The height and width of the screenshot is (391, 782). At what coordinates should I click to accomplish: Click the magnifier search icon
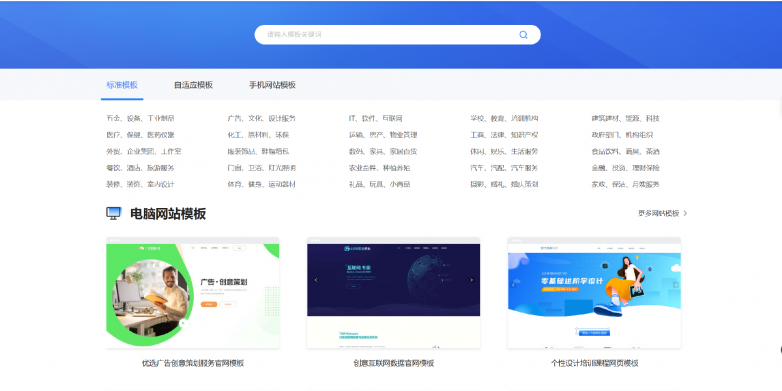[x=523, y=35]
